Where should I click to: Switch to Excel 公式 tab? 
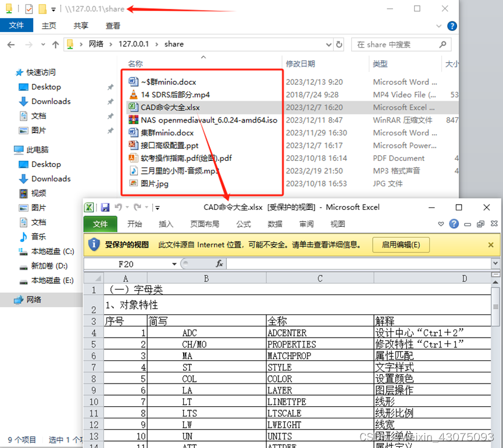[x=244, y=224]
